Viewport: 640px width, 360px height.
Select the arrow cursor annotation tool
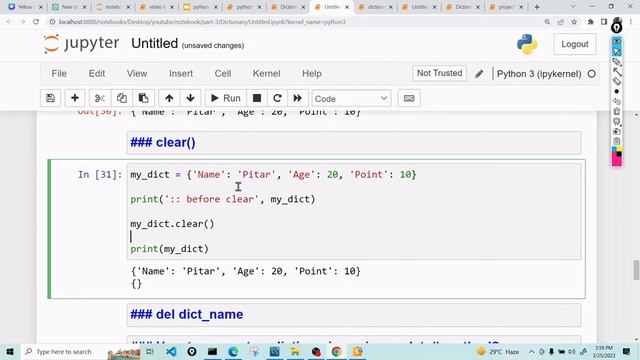(617, 52)
